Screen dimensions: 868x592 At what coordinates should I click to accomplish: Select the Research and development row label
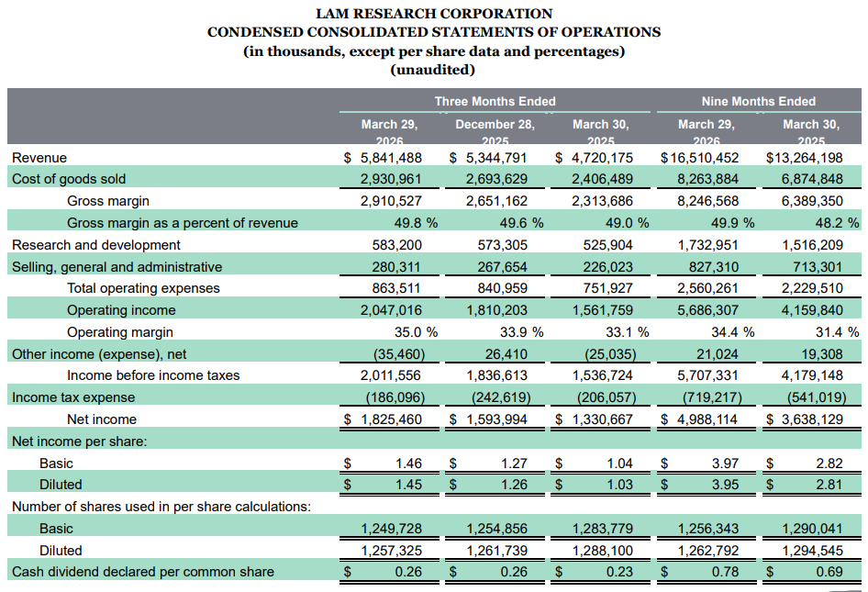point(95,245)
